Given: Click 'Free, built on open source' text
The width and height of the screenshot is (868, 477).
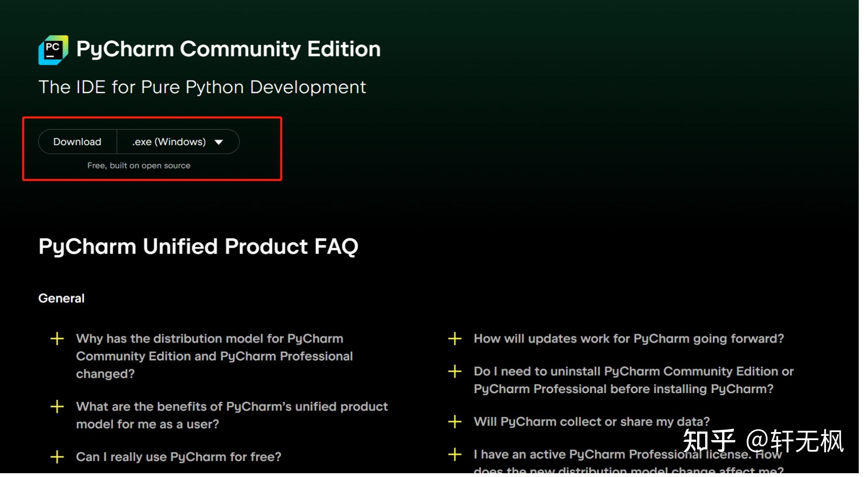Looking at the screenshot, I should (139, 166).
